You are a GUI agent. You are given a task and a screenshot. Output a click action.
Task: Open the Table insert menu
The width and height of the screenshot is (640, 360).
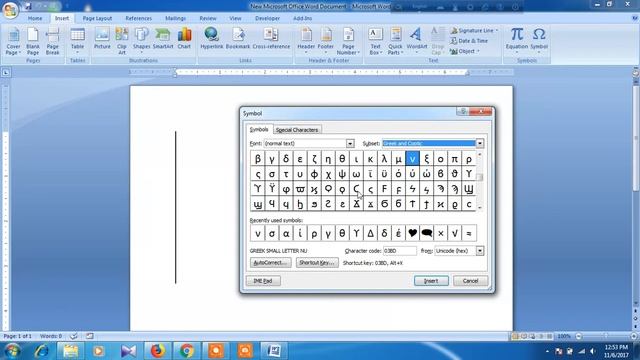pyautogui.click(x=77, y=41)
